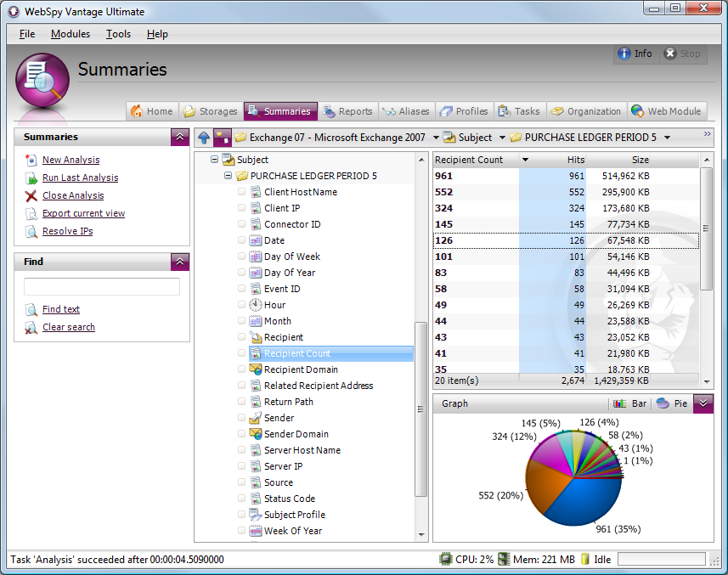Image resolution: width=728 pixels, height=575 pixels.
Task: Click the New Analysis icon
Action: pos(31,161)
